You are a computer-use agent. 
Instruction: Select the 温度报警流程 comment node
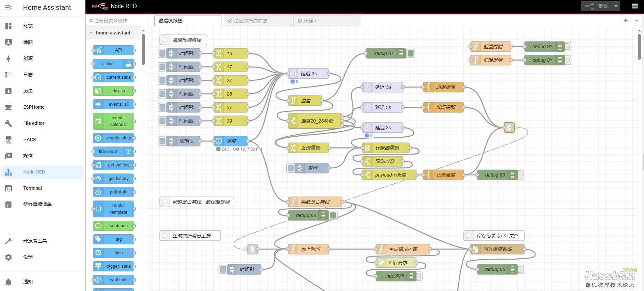tap(183, 40)
